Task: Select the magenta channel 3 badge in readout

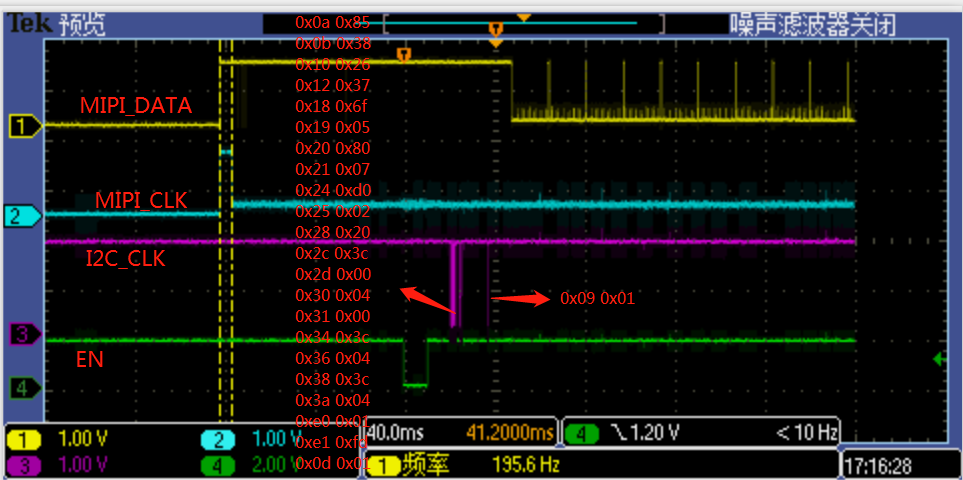Action: 24,465
